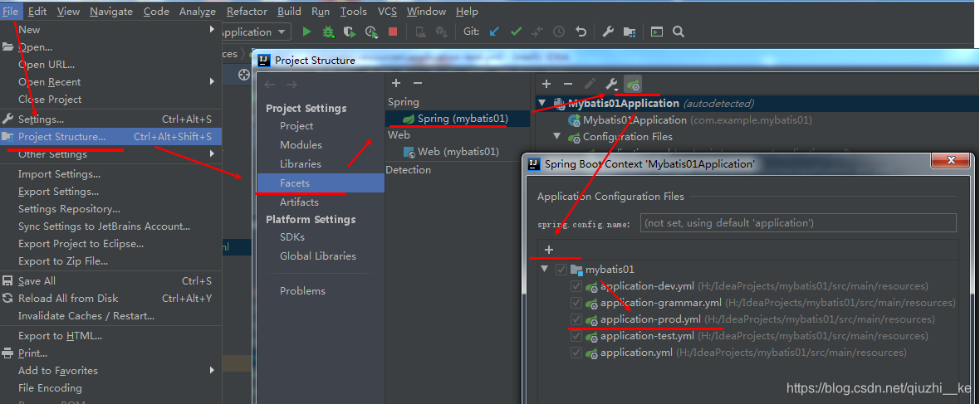Show Git history with the clock icon
This screenshot has height=404, width=980.
pos(559,32)
